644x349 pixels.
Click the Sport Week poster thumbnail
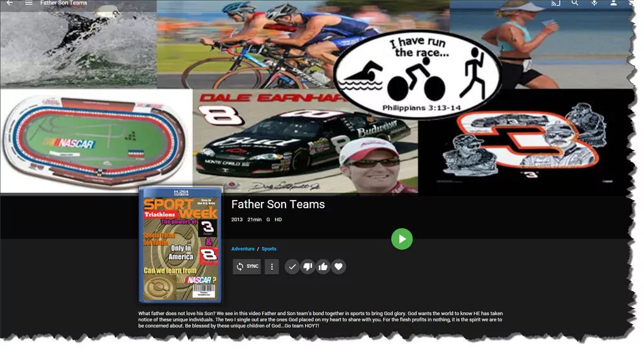tap(180, 245)
